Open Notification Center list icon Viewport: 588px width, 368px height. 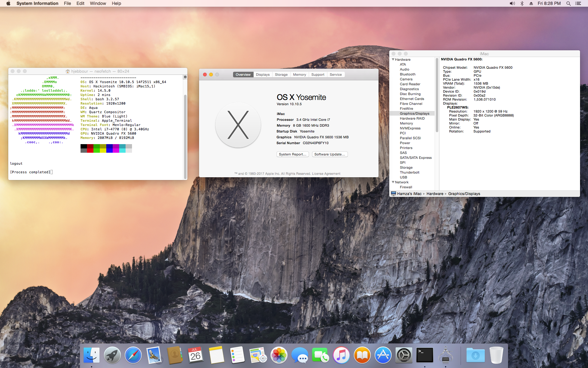(x=578, y=3)
